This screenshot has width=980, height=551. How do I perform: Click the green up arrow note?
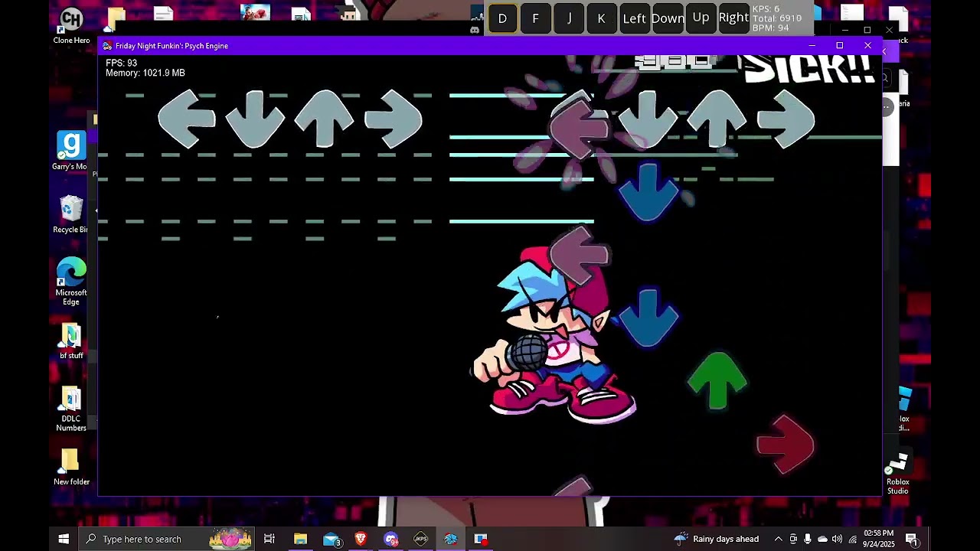(x=717, y=381)
